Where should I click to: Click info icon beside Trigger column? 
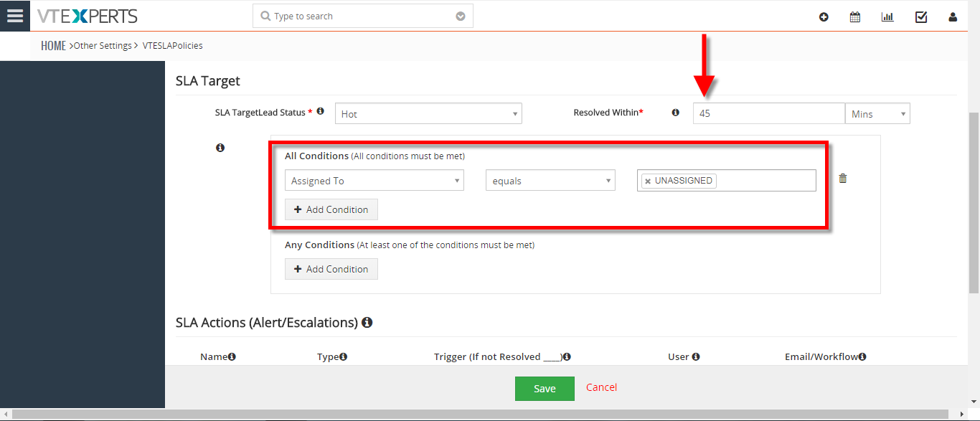pos(566,356)
